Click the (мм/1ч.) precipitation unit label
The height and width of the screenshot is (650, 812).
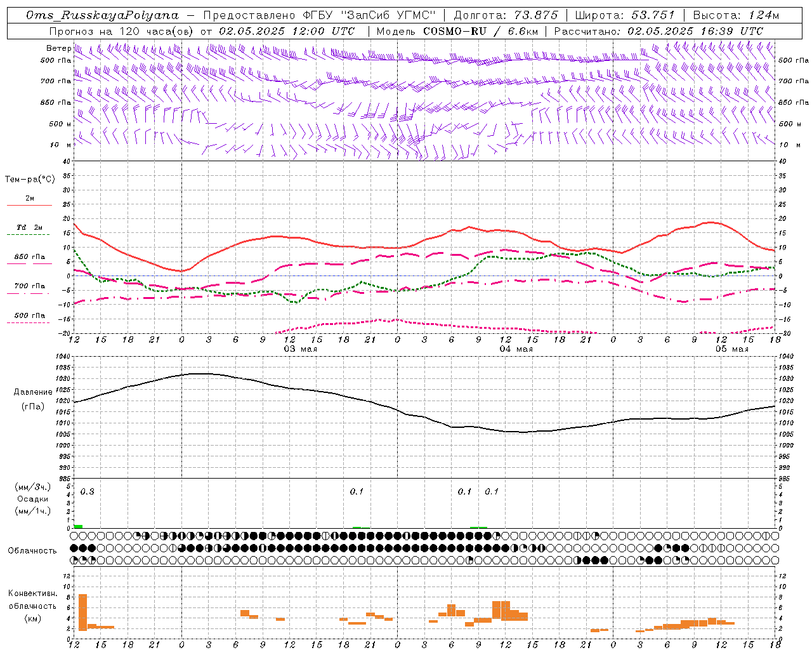[x=33, y=511]
